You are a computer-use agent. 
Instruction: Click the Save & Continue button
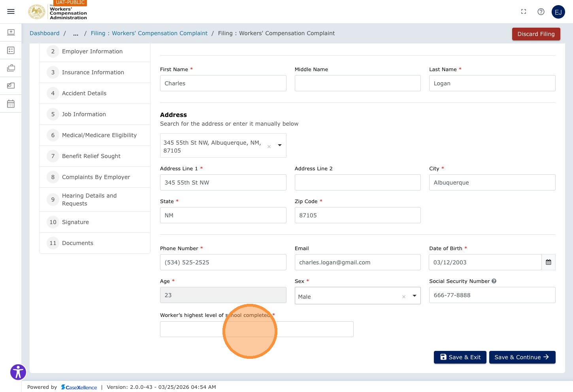coord(522,357)
